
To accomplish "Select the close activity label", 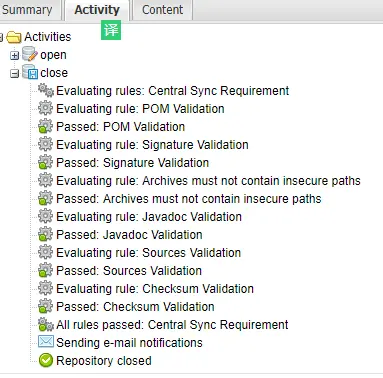I will (x=54, y=73).
